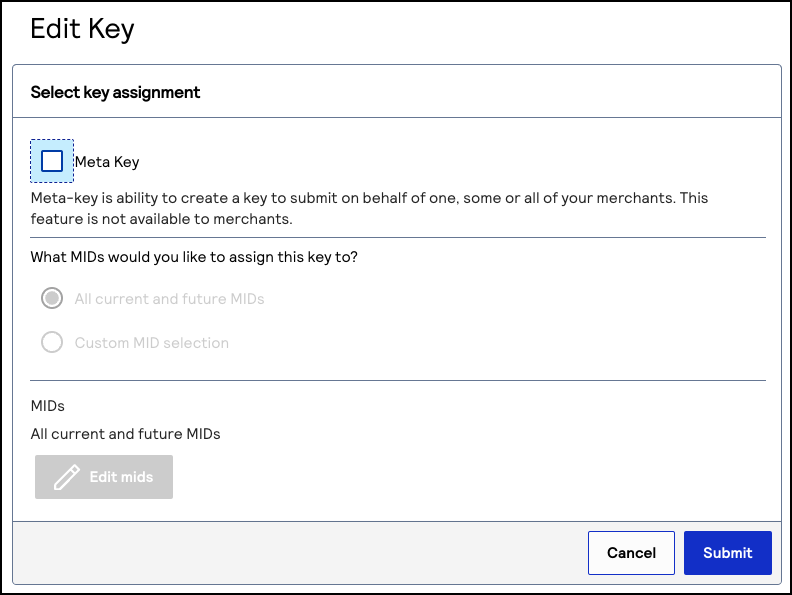This screenshot has height=595, width=792.
Task: Click the Meta-key description's first line
Action: pos(369,198)
